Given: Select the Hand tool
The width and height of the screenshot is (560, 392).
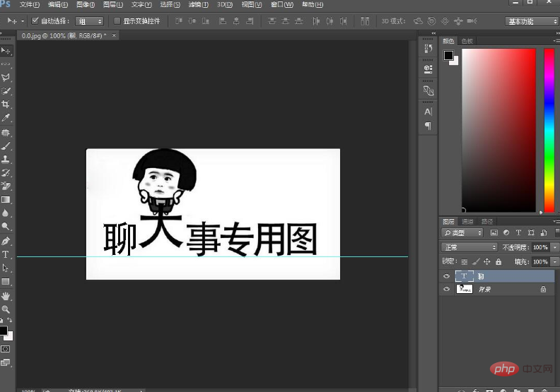Looking at the screenshot, I should (6, 296).
